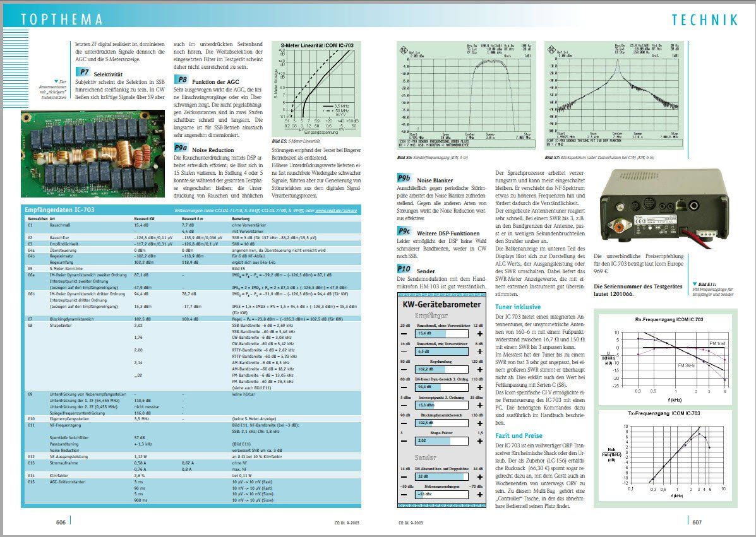The height and width of the screenshot is (537, 756).
Task: Click the P9a Noise Reduction badge
Action: 181,148
